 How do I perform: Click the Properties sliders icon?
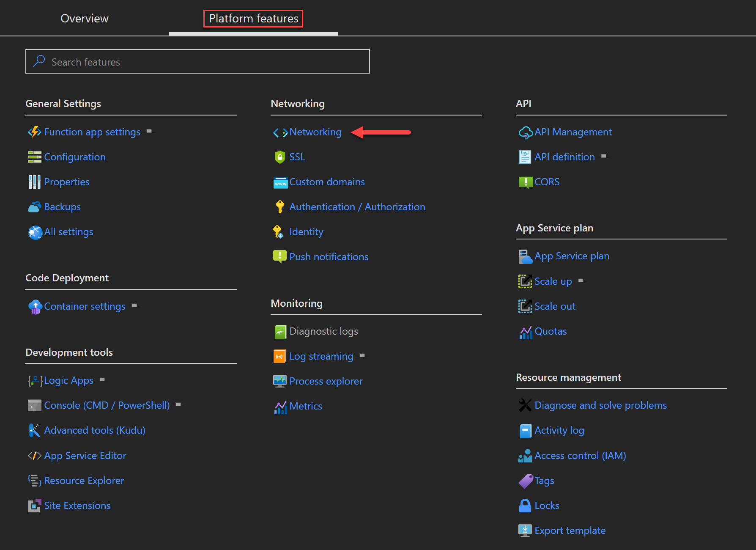pyautogui.click(x=35, y=182)
